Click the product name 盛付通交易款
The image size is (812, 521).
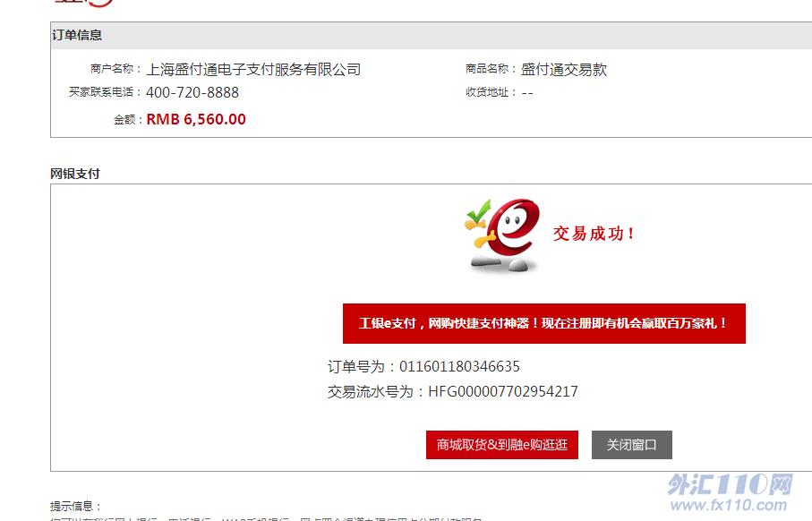[563, 69]
